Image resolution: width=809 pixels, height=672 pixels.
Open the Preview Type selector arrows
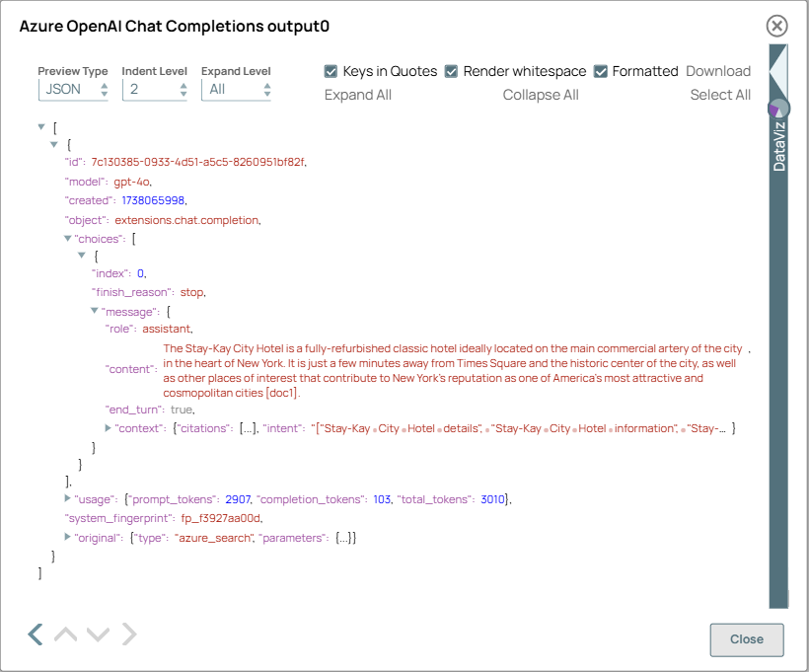pos(103,89)
